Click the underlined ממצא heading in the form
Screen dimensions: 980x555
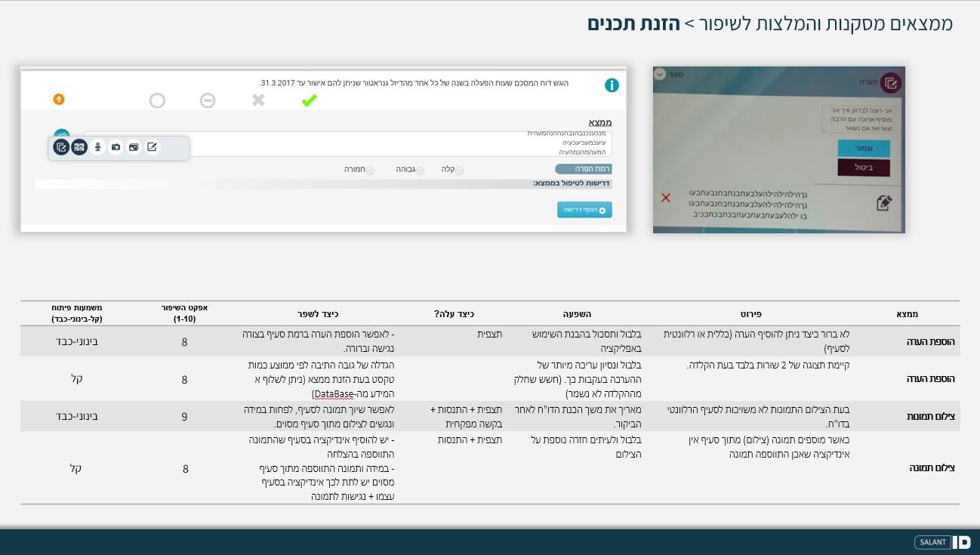click(599, 122)
